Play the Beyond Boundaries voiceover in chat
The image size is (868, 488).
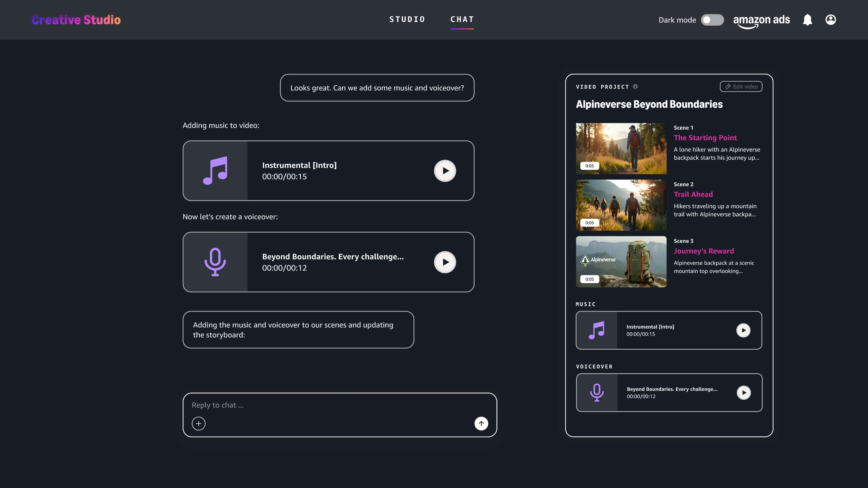point(445,262)
